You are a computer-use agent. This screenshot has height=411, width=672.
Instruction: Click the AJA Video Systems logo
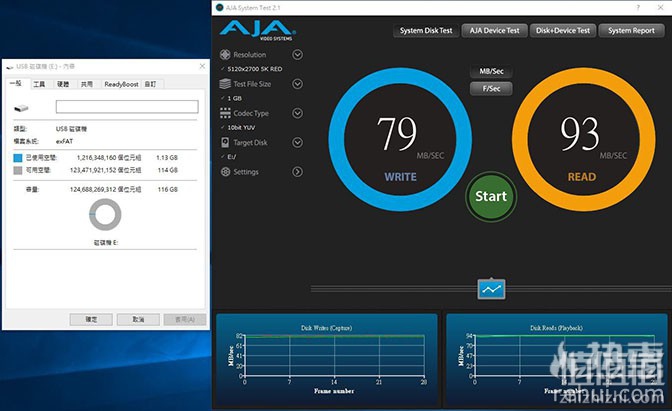[258, 30]
